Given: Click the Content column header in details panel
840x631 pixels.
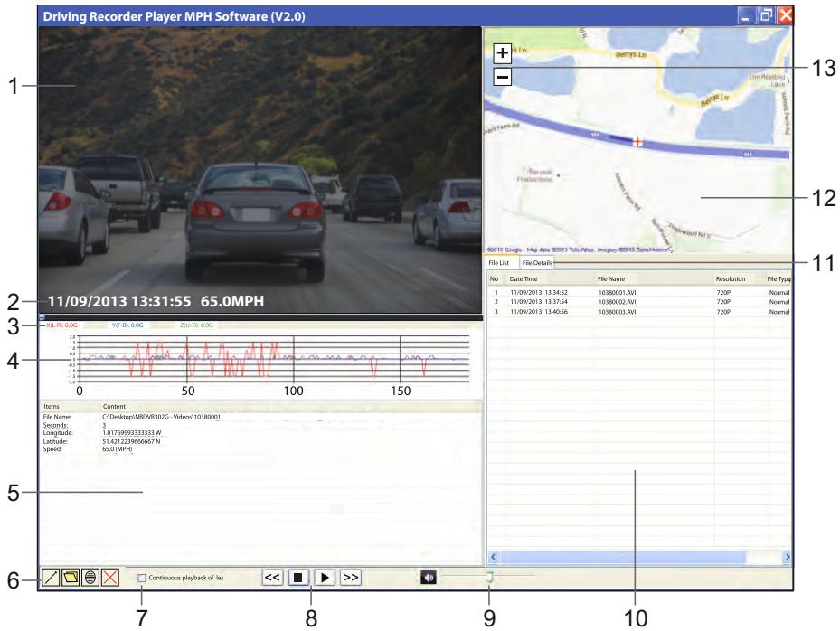Looking at the screenshot, I should tap(114, 407).
